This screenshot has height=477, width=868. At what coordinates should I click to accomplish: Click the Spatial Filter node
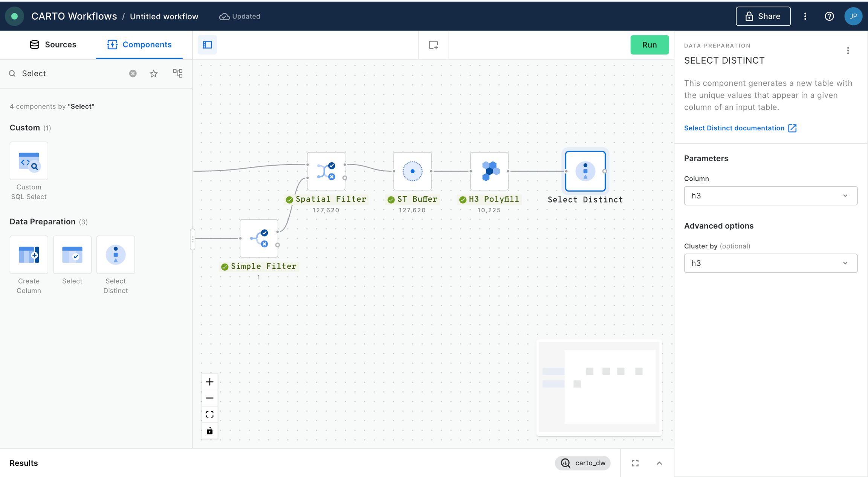(x=326, y=171)
